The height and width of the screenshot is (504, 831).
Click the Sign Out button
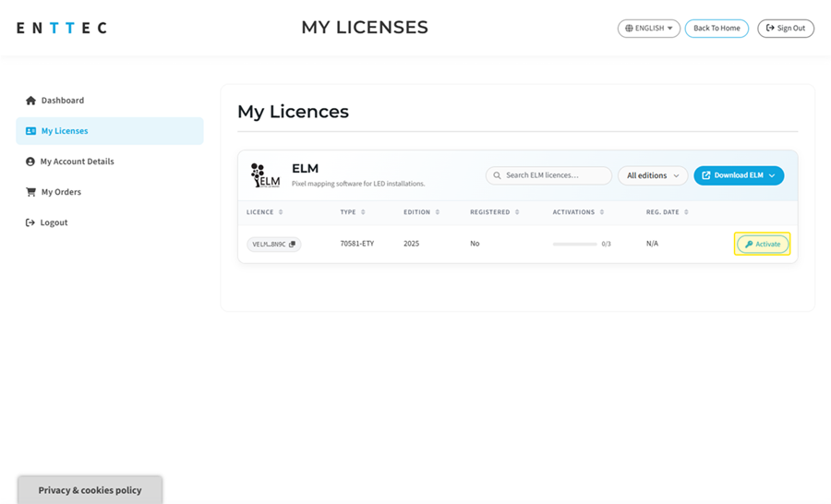(x=786, y=28)
